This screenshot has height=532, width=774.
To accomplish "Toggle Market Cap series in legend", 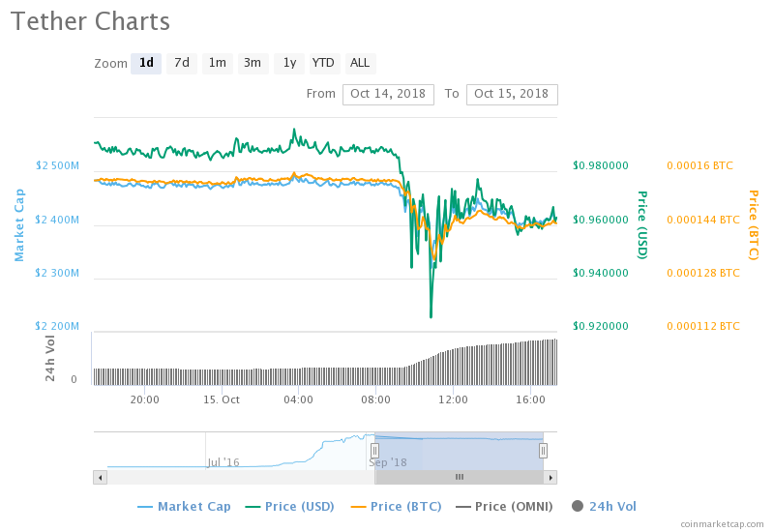I will click(x=184, y=507).
